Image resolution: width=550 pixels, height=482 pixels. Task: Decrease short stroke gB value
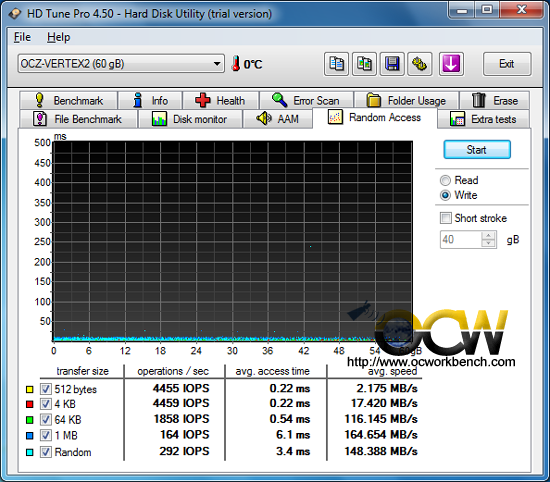pos(489,243)
